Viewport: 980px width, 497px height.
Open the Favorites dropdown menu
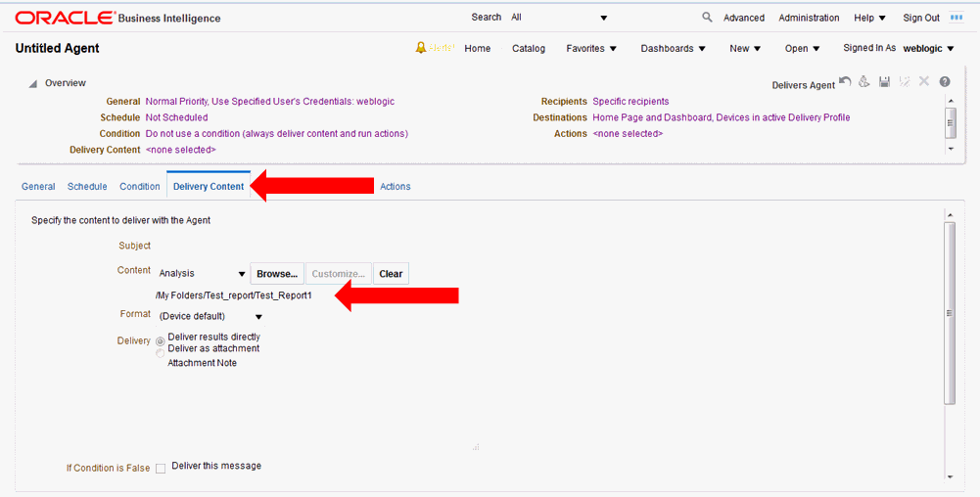point(591,48)
